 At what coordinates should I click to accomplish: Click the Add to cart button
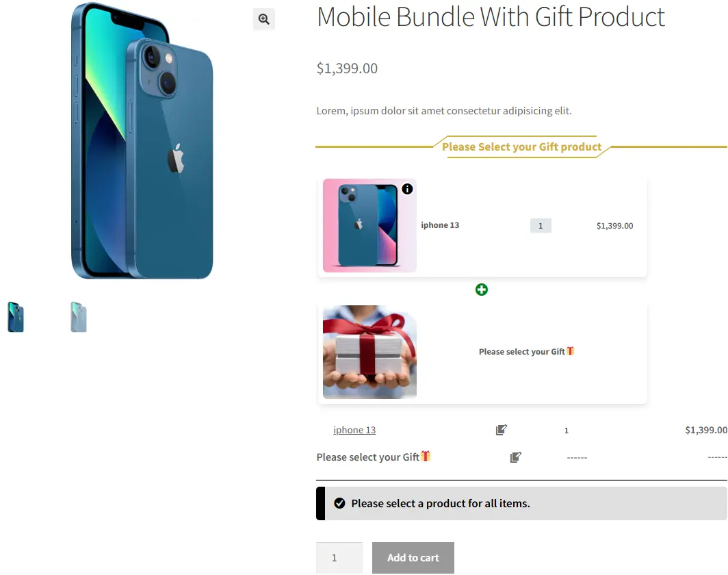pos(413,558)
